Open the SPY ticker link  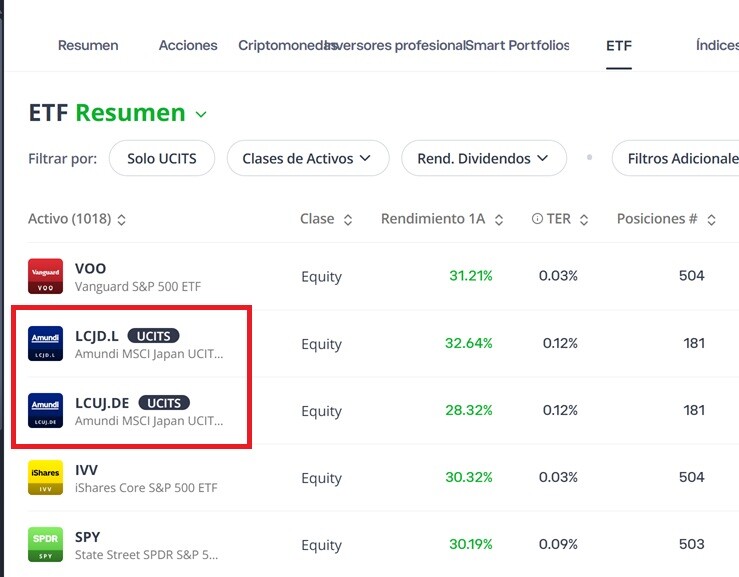click(88, 537)
